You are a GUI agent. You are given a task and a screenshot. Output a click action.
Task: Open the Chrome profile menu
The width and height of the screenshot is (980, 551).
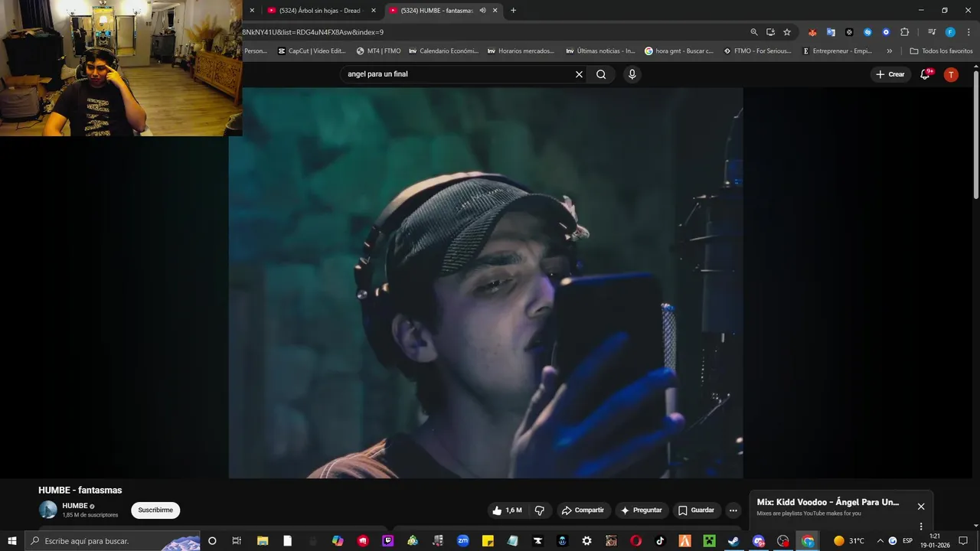pos(950,32)
